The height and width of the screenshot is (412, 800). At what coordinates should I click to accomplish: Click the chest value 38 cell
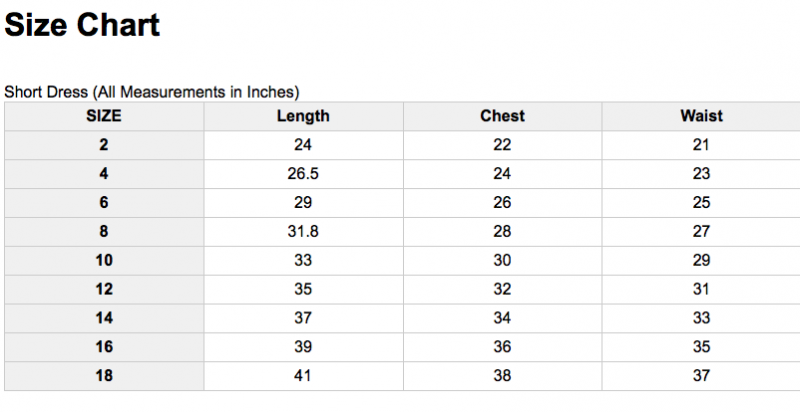click(x=503, y=376)
